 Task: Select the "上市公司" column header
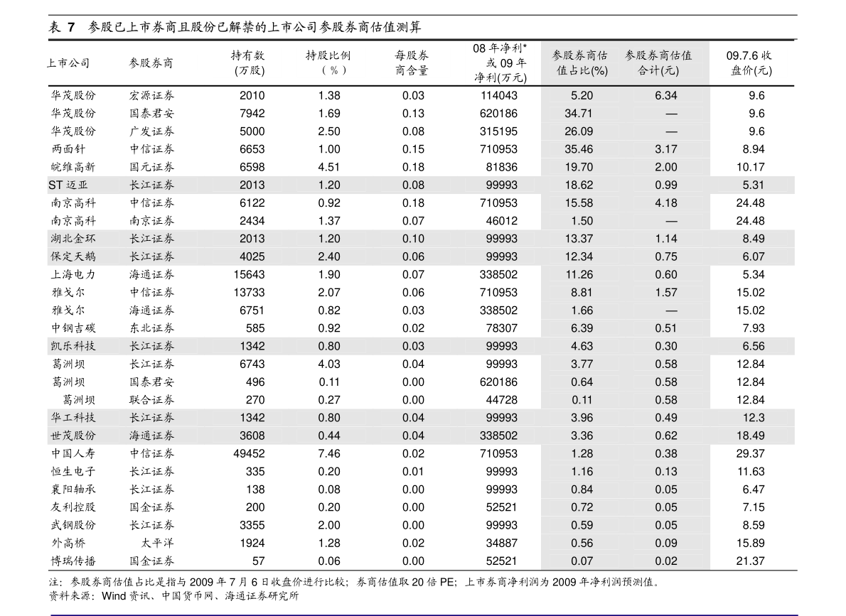coord(68,63)
